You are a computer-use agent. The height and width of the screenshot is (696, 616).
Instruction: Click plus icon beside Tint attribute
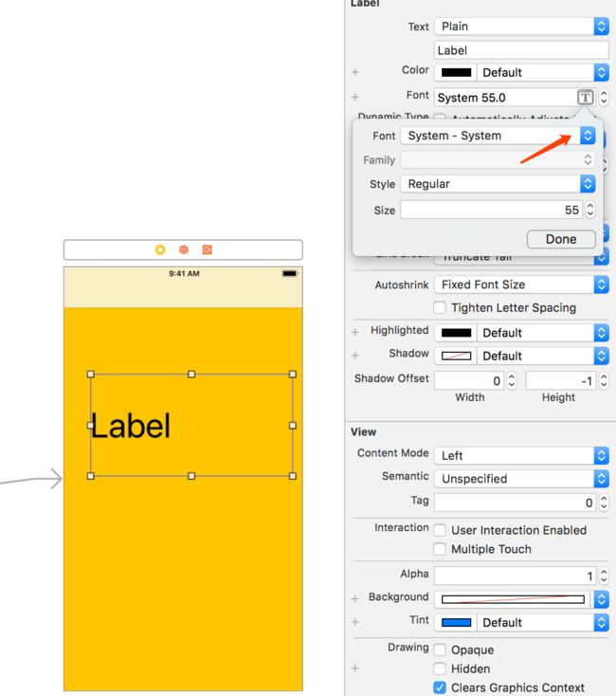355,622
